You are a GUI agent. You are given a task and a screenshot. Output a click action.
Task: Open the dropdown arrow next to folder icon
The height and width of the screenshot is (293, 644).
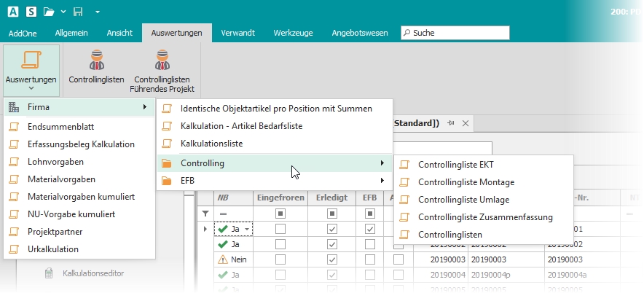(63, 12)
